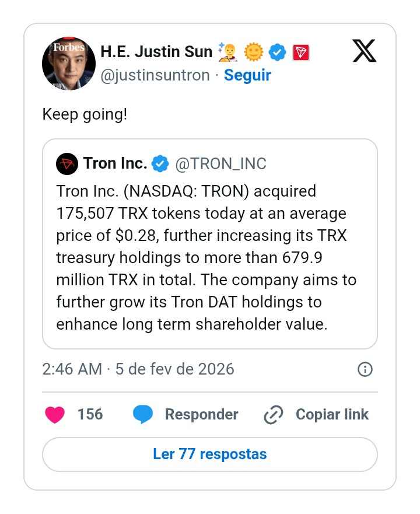The image size is (420, 514).
Task: Click the 156 likes count
Action: click(90, 415)
